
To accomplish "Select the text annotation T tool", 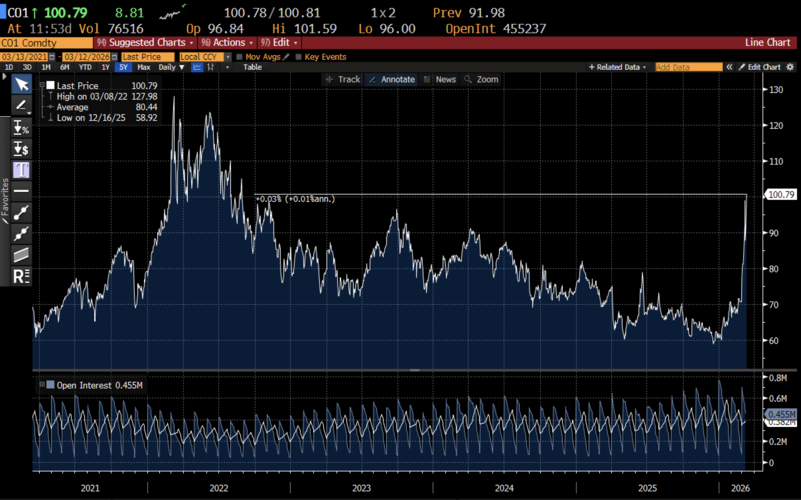I will (x=21, y=170).
